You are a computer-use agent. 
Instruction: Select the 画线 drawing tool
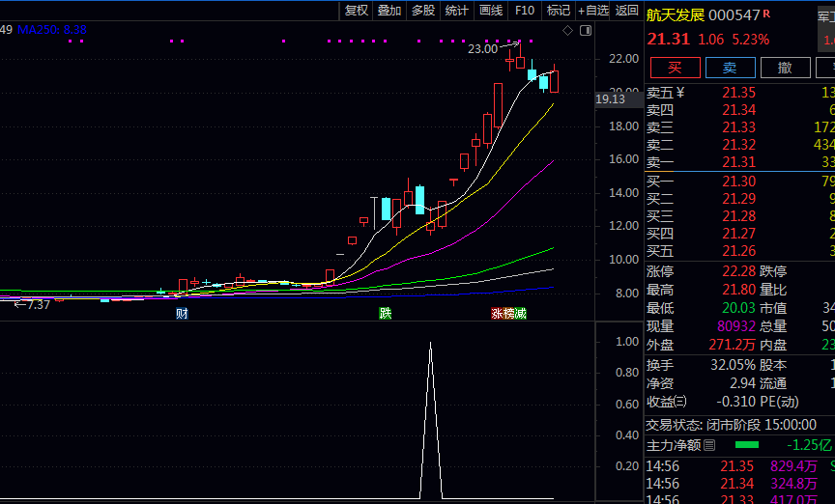pos(491,11)
